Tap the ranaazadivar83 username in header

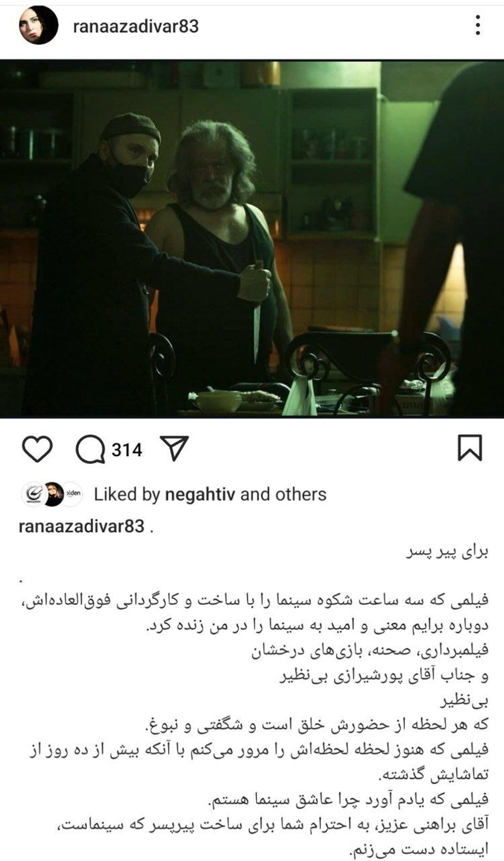[136, 26]
